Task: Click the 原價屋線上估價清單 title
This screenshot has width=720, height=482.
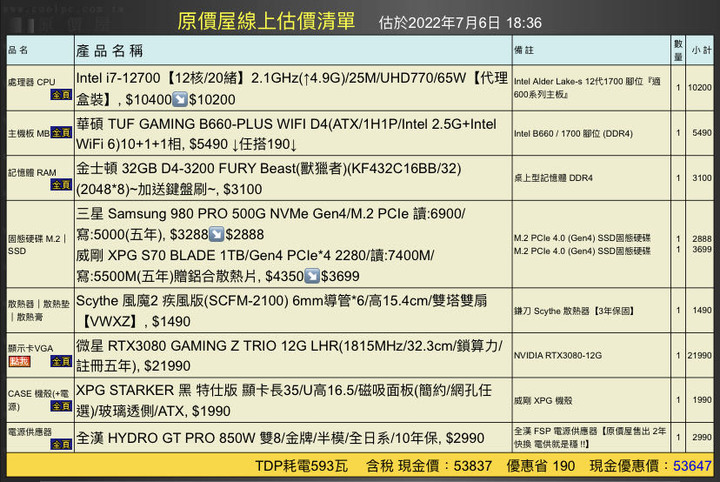Action: (x=266, y=21)
